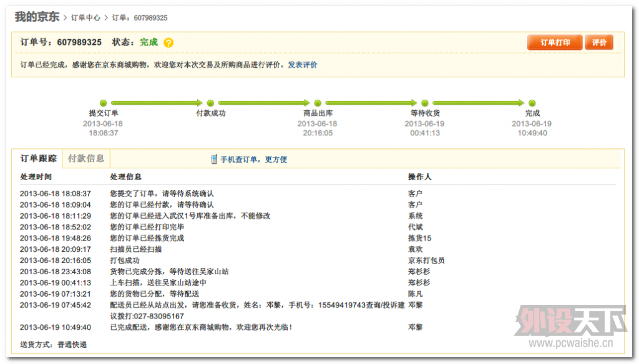639x364 pixels.
Task: Click the row 您的订单已经付款，请等待确认
Action: 162,205
